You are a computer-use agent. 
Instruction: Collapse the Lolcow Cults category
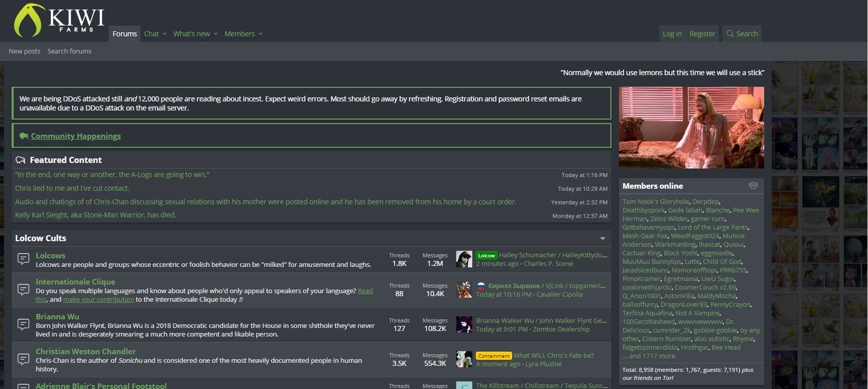(603, 238)
